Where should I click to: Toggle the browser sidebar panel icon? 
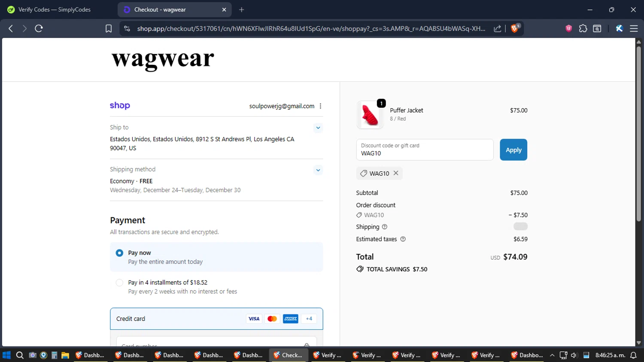[597, 28]
